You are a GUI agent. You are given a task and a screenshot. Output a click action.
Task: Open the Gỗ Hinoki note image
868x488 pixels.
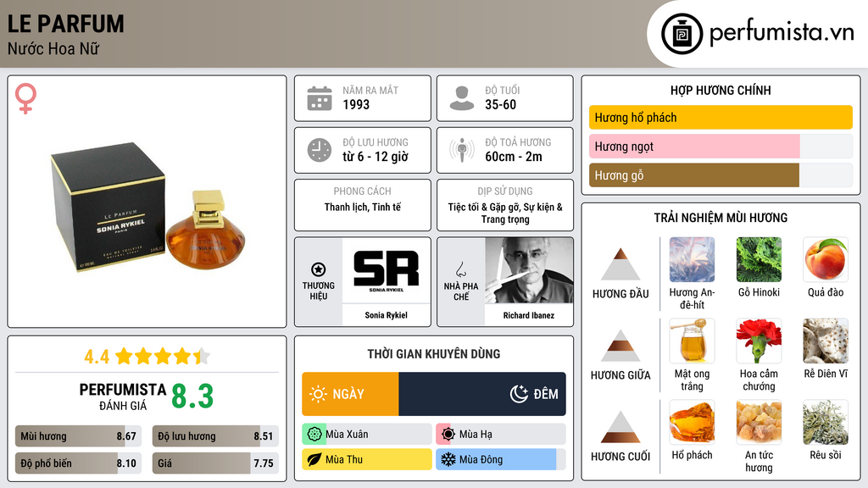(x=759, y=259)
